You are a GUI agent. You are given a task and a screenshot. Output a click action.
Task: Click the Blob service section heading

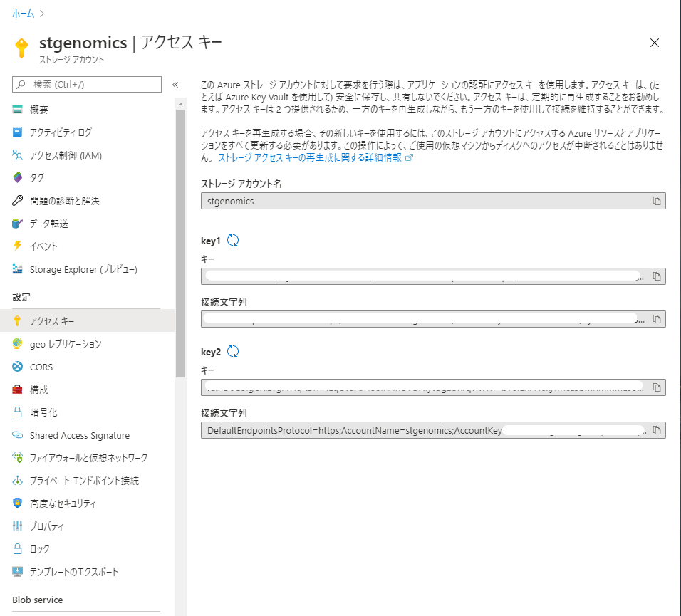click(37, 600)
